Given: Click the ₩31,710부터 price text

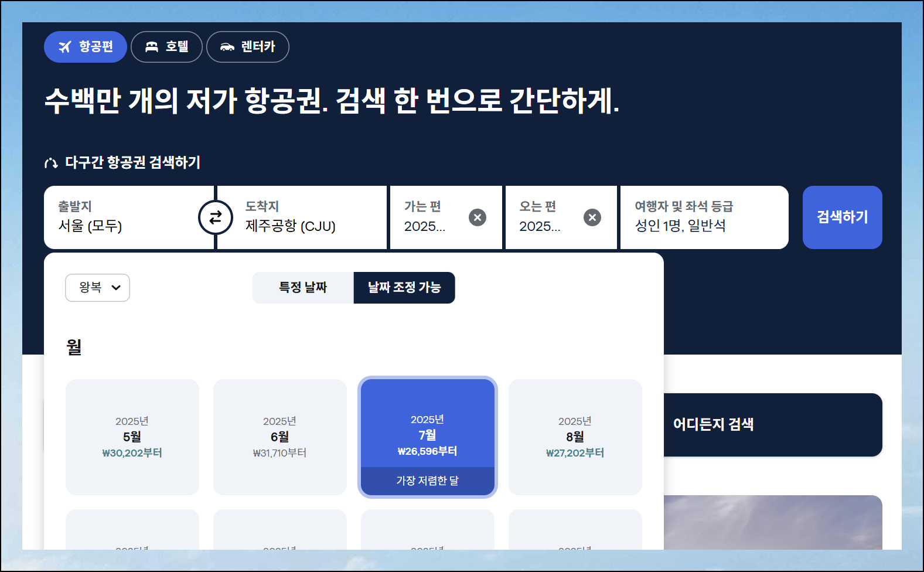Looking at the screenshot, I should (x=280, y=453).
